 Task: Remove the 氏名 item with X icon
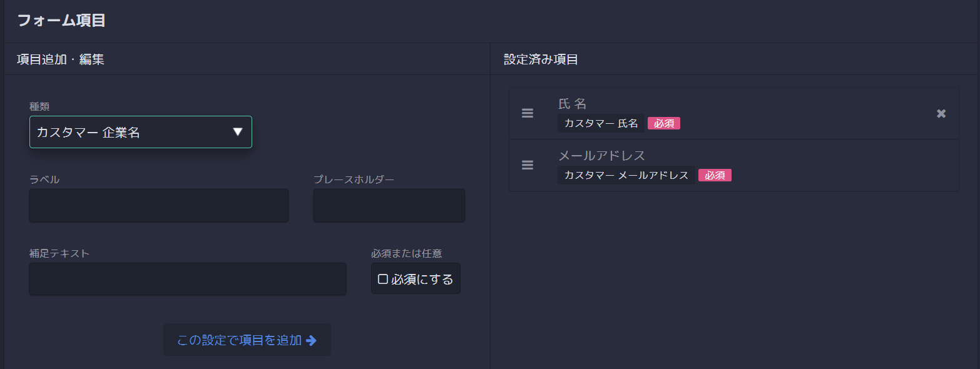941,113
